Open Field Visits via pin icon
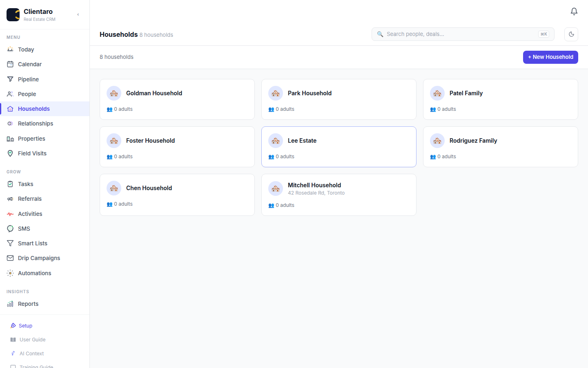Viewport: 588px width, 368px height. pos(10,153)
